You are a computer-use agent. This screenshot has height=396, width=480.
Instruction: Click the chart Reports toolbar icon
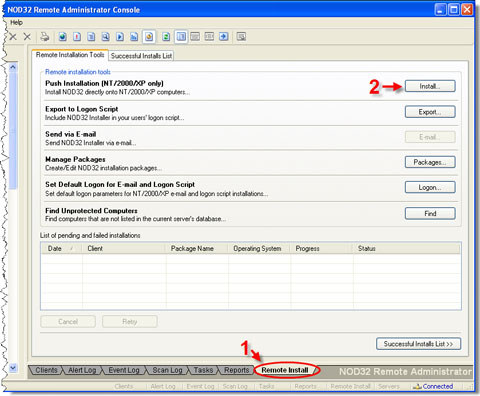tap(134, 37)
